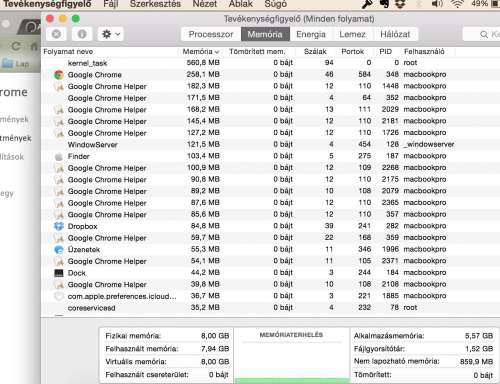
Task: Click the com.apple.preferences.icloud process icon
Action: 59,296
